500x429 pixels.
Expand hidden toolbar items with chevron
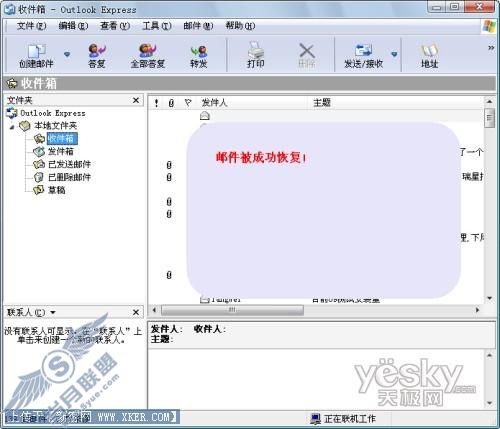491,48
